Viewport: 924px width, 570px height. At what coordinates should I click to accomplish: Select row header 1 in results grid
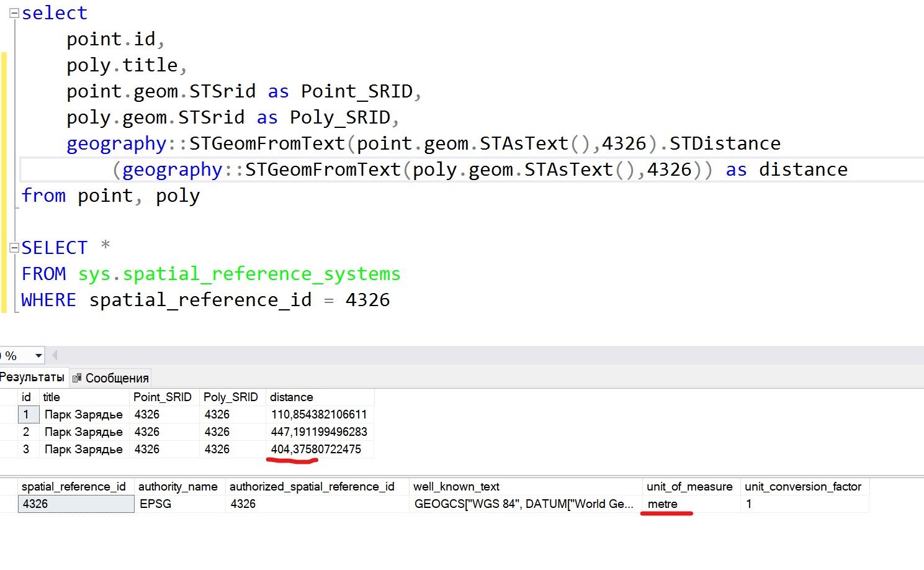[x=27, y=414]
